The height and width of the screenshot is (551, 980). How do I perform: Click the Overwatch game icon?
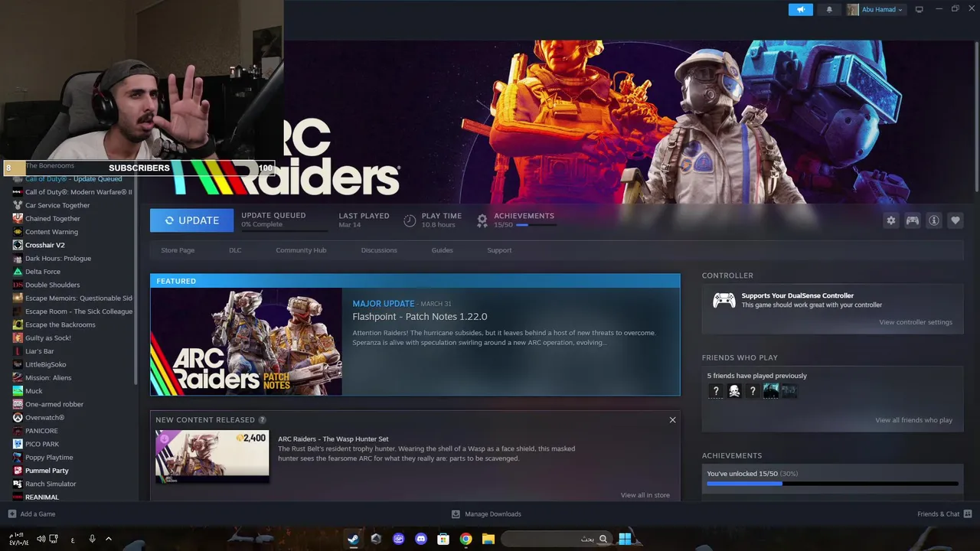18,418
